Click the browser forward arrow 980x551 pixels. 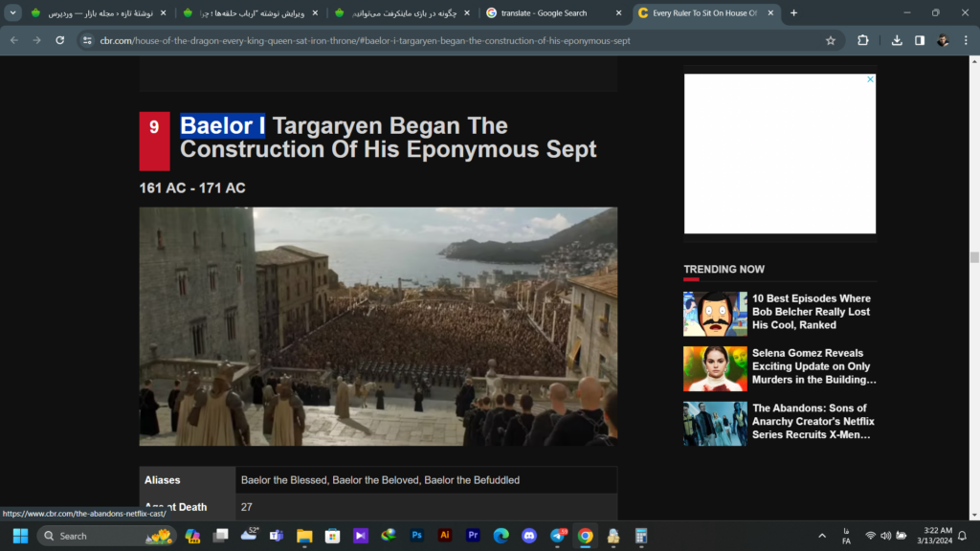[x=37, y=40]
